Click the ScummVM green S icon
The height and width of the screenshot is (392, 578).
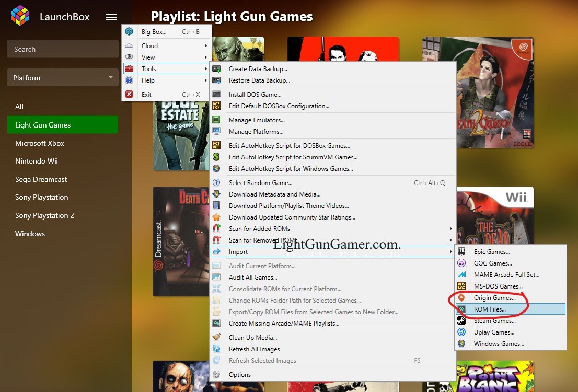click(216, 157)
